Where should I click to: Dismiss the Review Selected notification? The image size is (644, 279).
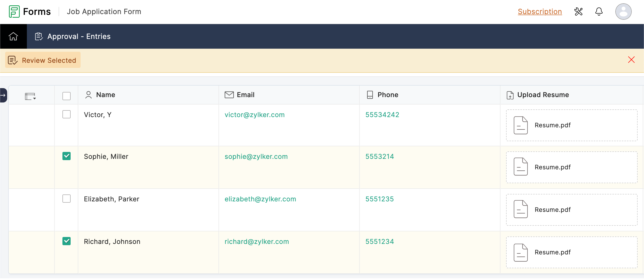pos(631,60)
